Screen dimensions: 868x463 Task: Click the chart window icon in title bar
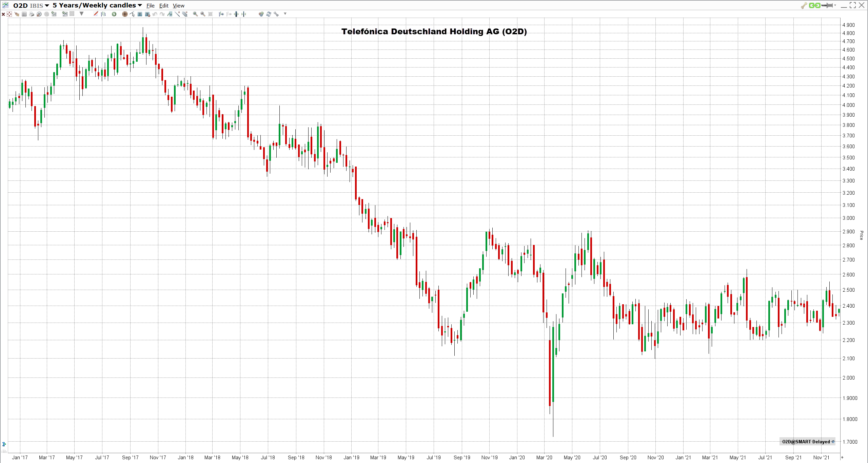click(5, 5)
